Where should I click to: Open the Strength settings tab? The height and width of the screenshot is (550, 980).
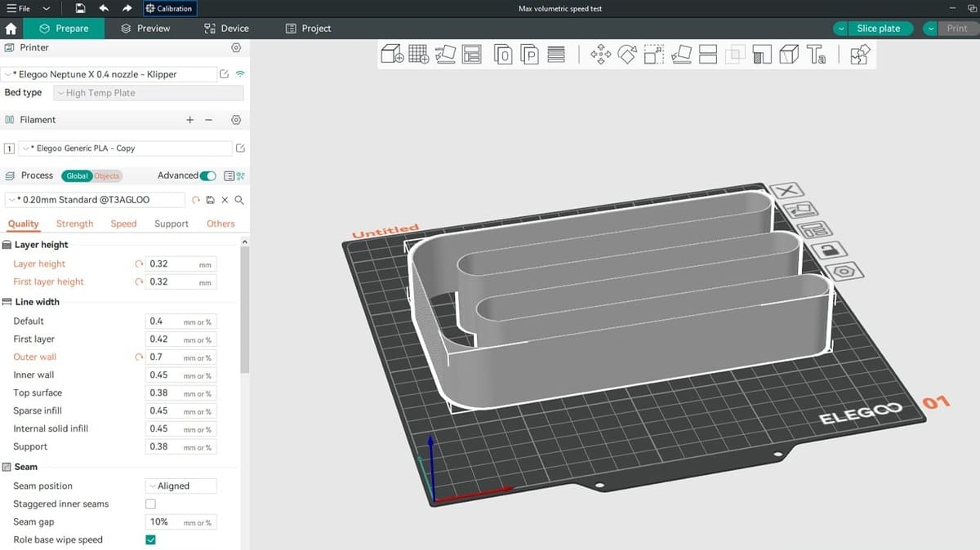74,224
